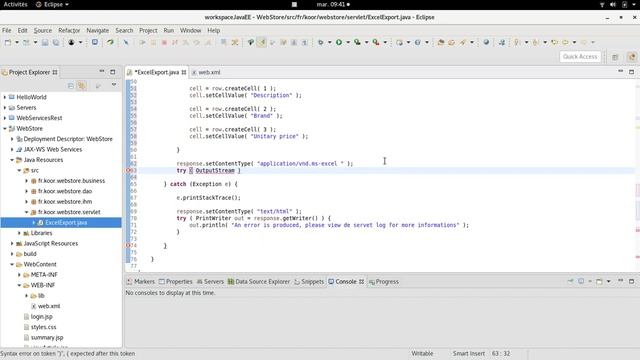Open the Debug button dropdown arrow

(x=329, y=42)
